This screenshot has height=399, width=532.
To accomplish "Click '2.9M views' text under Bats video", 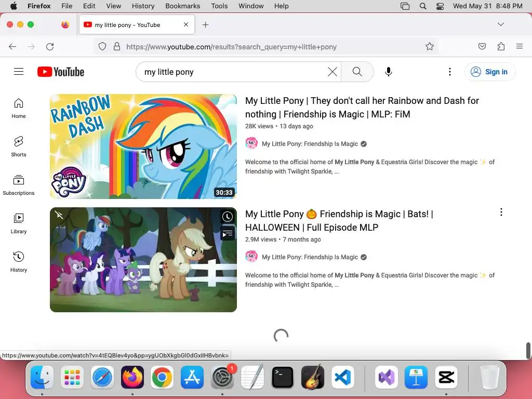I will pos(261,240).
